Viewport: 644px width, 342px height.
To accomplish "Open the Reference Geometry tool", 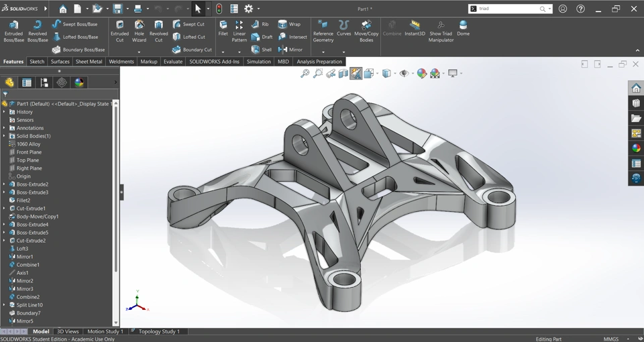I will pos(323,32).
